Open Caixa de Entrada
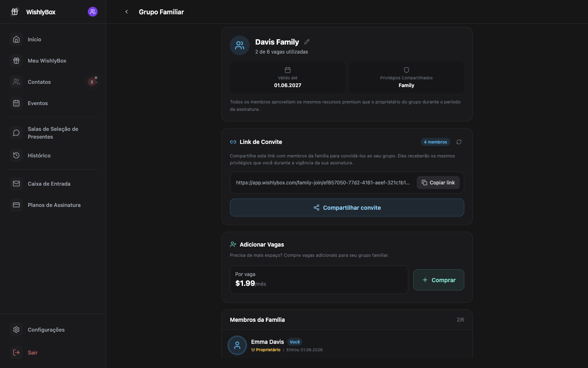The height and width of the screenshot is (368, 588). click(53, 184)
